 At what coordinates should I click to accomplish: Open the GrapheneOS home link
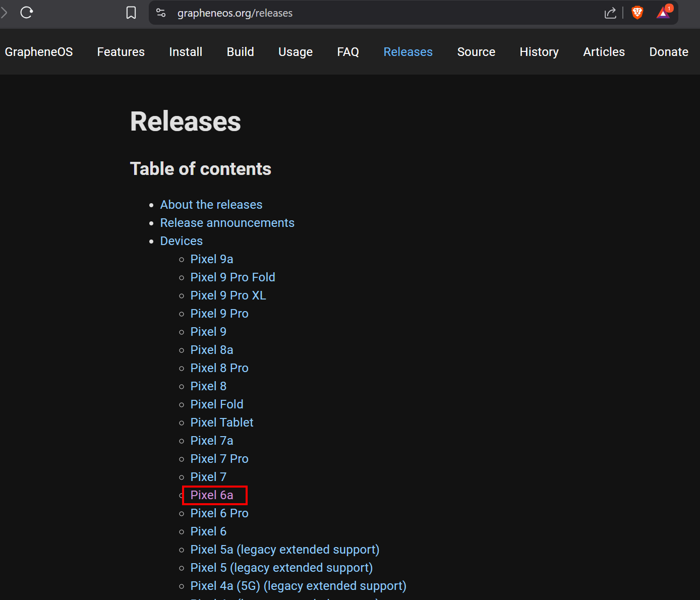[x=39, y=52]
